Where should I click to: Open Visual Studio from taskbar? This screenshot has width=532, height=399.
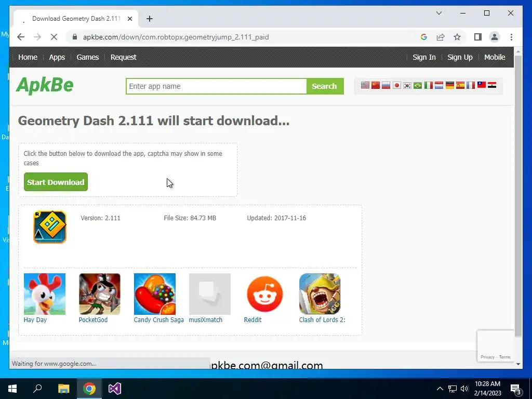pos(115,389)
